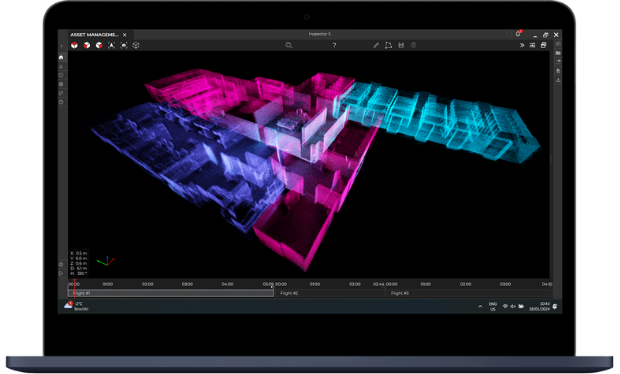
Task: Click the document icon in right sidebar
Action: tap(558, 71)
